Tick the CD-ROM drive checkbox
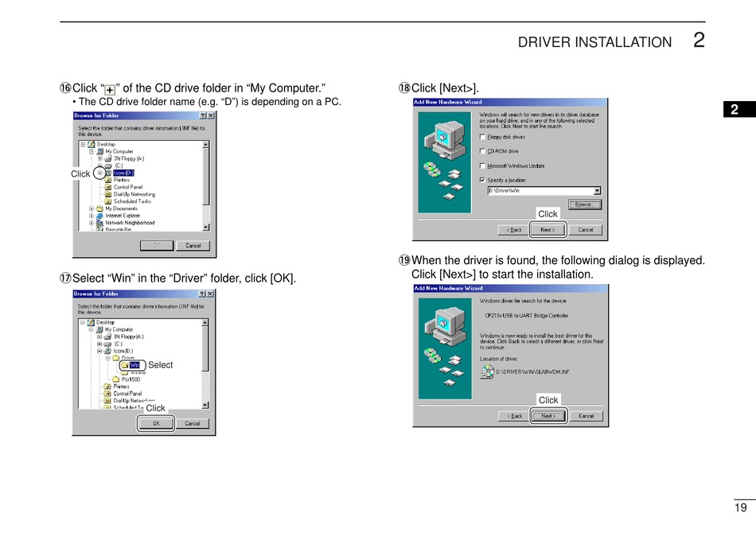This screenshot has width=756, height=534. coord(482,151)
